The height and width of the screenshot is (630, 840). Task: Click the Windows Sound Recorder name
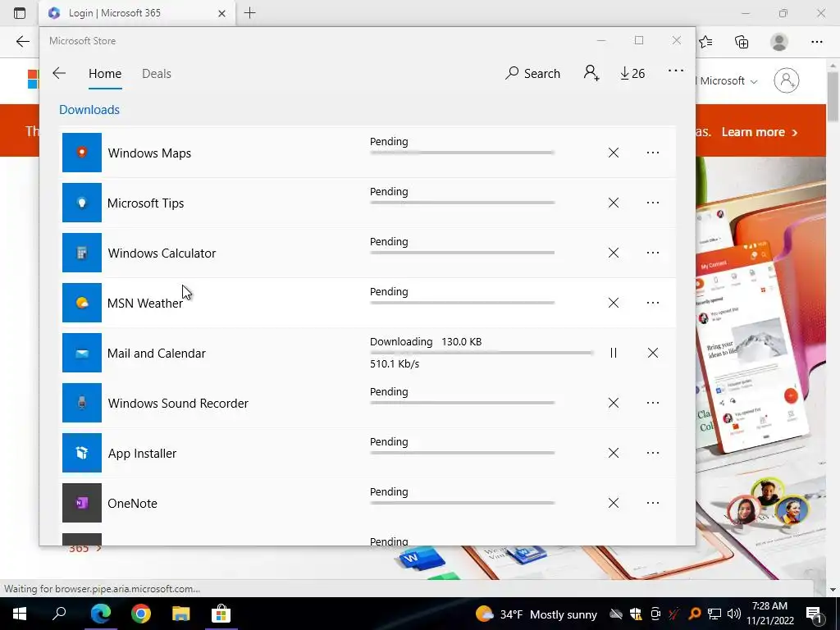click(178, 404)
